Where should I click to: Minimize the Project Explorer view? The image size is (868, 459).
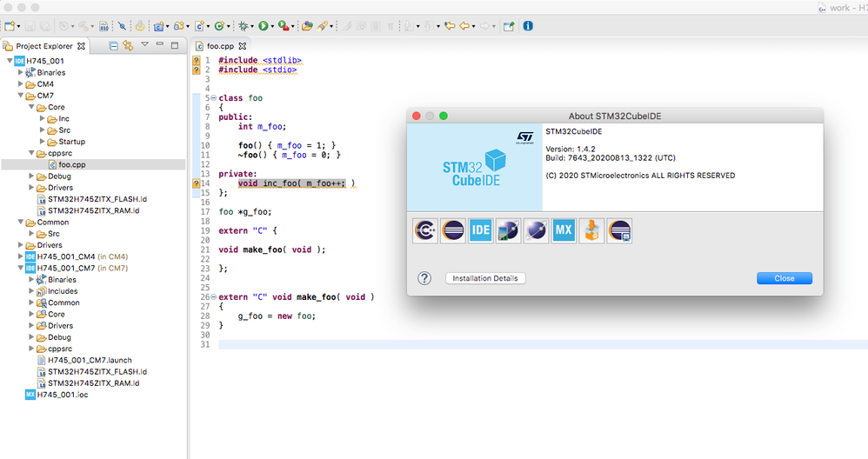coord(160,44)
